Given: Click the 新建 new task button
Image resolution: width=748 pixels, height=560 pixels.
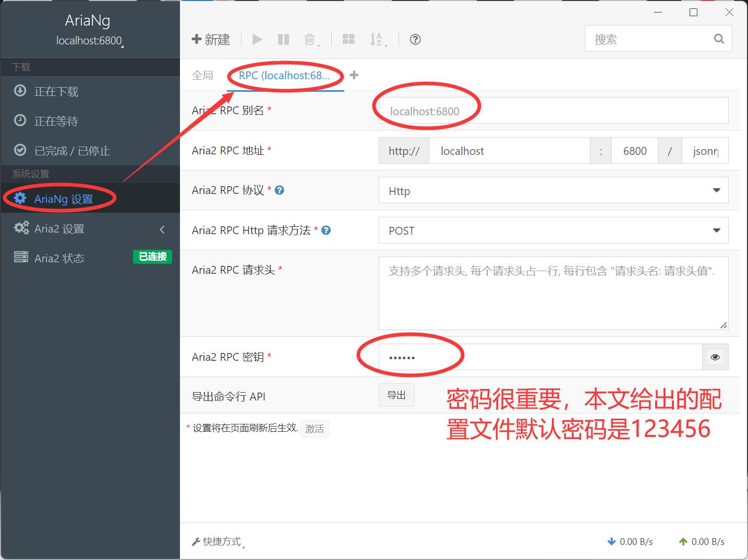Looking at the screenshot, I should [211, 40].
